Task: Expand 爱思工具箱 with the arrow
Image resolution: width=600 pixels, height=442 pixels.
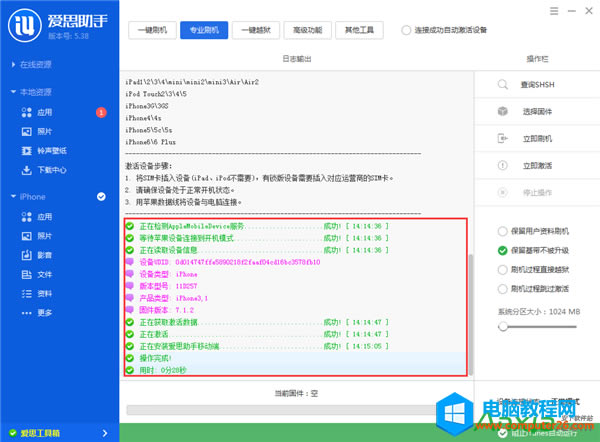Action: click(x=105, y=433)
